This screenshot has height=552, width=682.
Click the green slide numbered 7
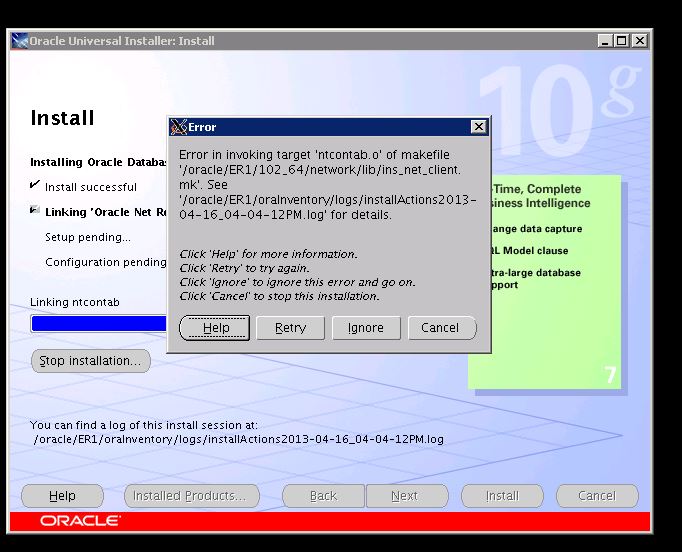545,282
